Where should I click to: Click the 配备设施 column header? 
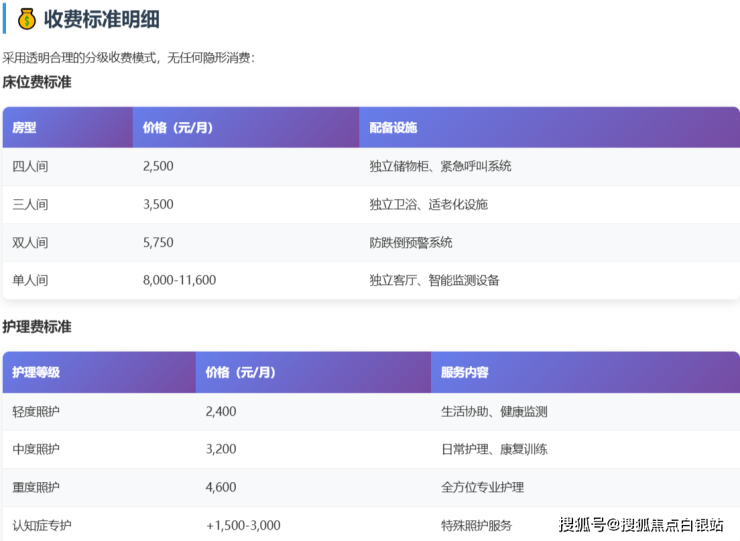point(393,128)
